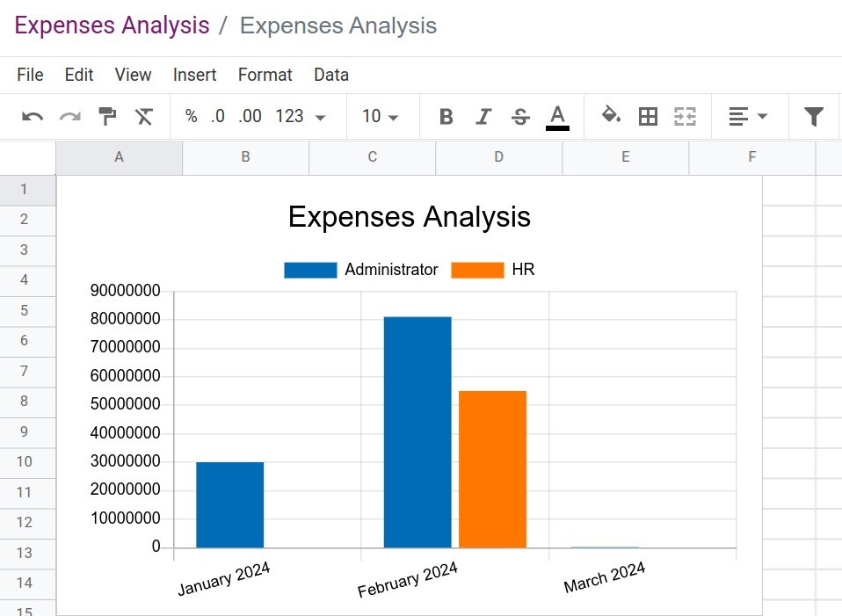Click the 10000000 y-axis label
Image resolution: width=842 pixels, height=616 pixels.
[x=125, y=518]
